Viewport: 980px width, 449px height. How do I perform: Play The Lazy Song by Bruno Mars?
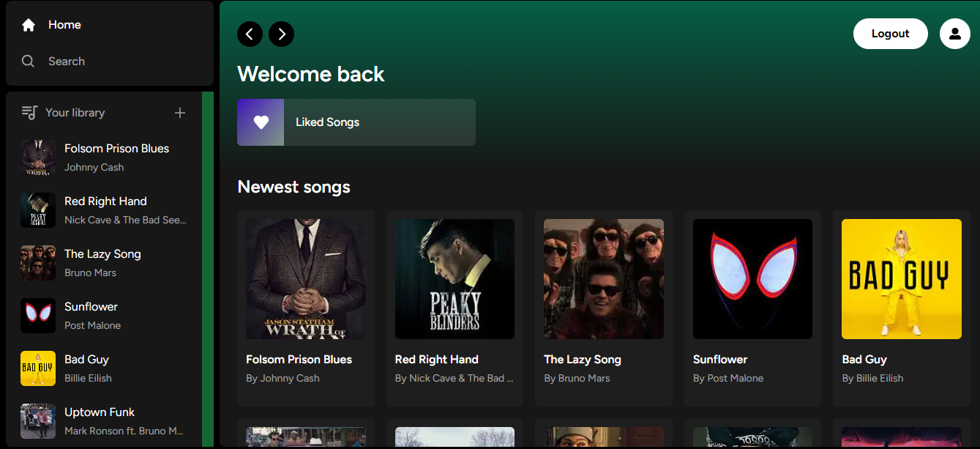coord(603,308)
